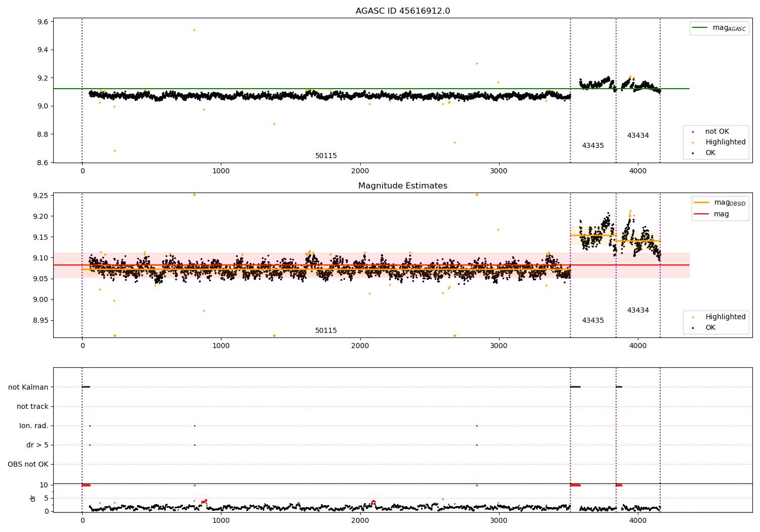Select the mag AGASC legend entry text
This screenshot has height=532, width=760.
point(729,28)
